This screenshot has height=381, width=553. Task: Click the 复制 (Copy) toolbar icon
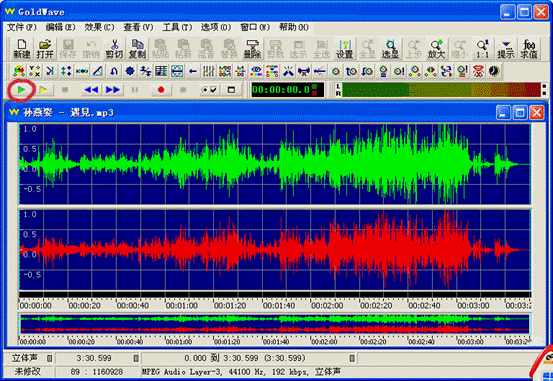point(137,49)
